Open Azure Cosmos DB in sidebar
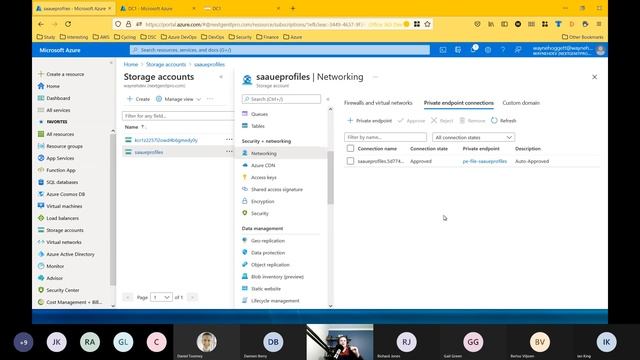The image size is (640, 360). point(61,194)
